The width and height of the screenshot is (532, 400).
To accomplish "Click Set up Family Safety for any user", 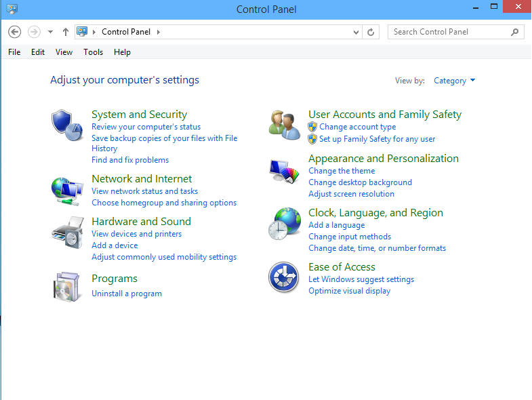I will [377, 139].
